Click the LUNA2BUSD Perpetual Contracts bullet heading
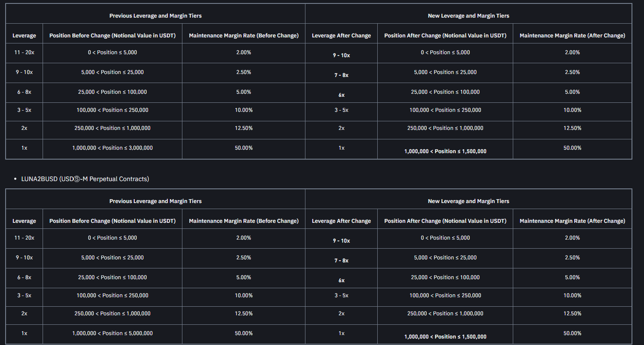The height and width of the screenshot is (345, 644). pos(85,179)
